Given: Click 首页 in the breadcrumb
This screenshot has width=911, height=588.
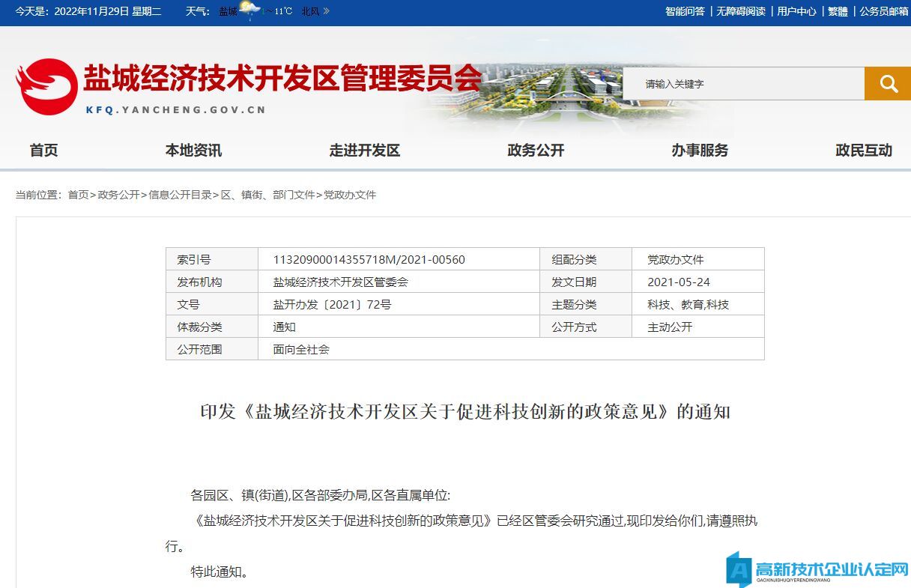Looking at the screenshot, I should coord(78,195).
